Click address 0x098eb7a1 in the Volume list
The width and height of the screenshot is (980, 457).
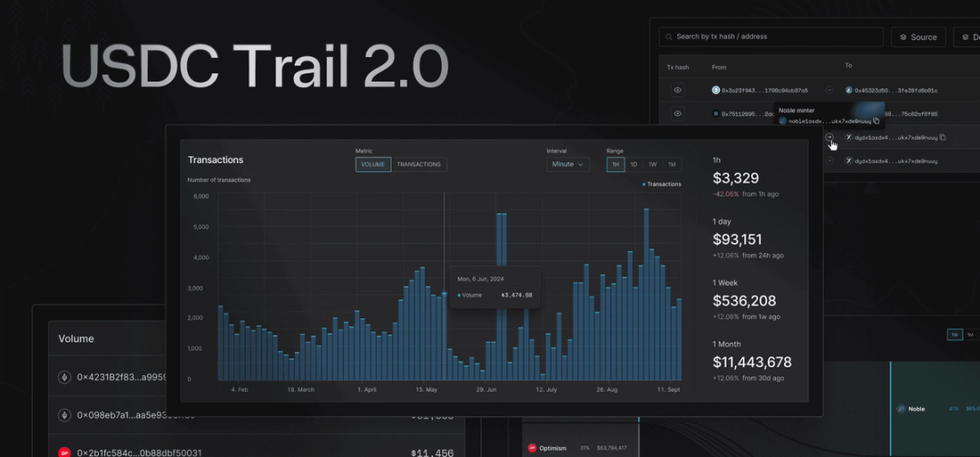point(135,414)
